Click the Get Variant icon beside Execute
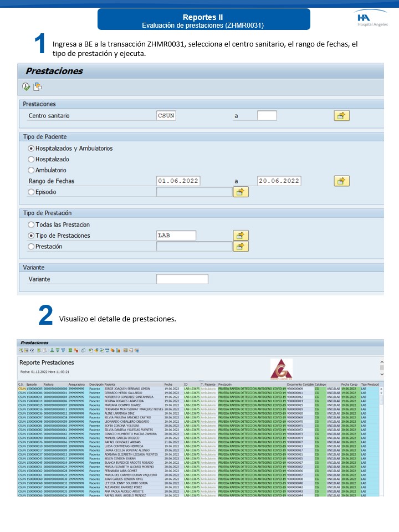The width and height of the screenshot is (399, 532). (x=38, y=86)
